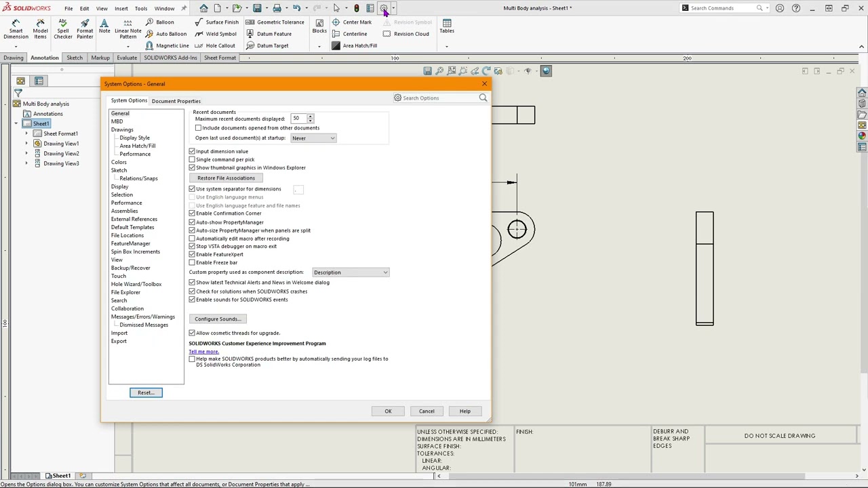Run the Spell Checker

(63, 29)
